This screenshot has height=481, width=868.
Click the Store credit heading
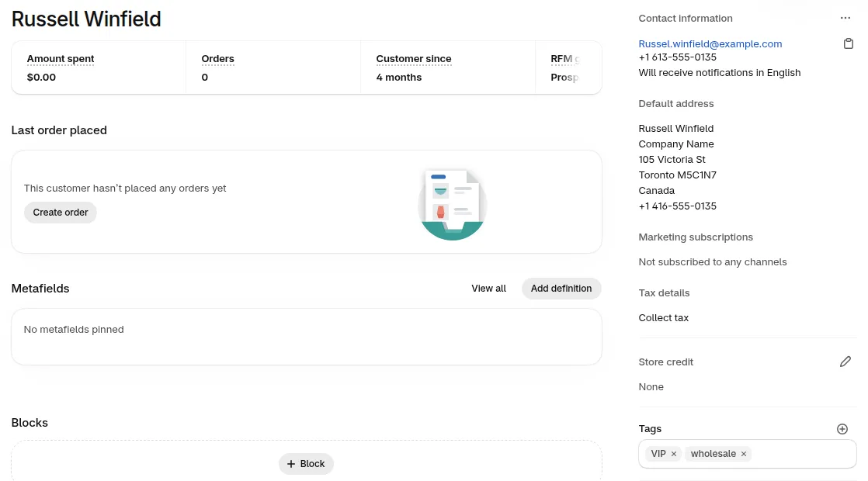[x=665, y=362]
